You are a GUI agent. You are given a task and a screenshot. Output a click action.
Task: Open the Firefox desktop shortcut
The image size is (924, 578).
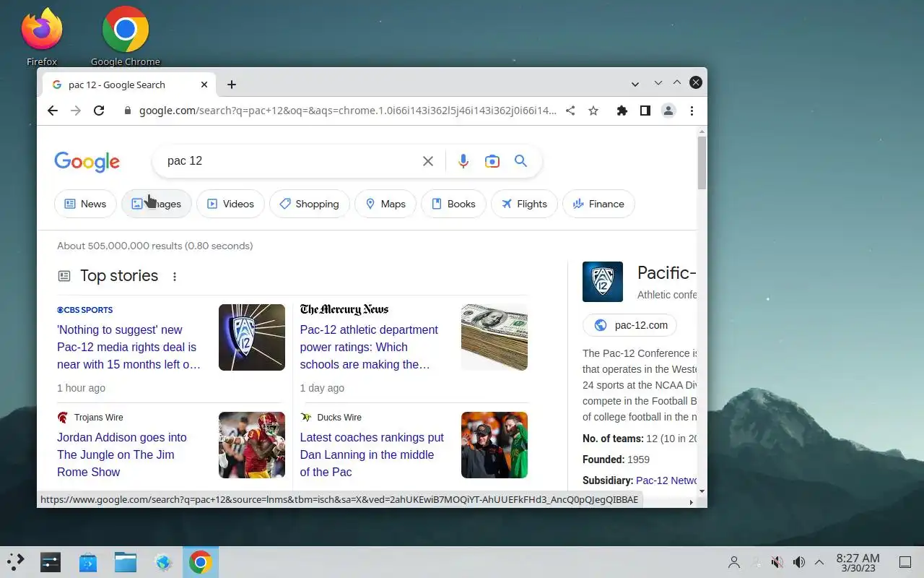click(42, 36)
